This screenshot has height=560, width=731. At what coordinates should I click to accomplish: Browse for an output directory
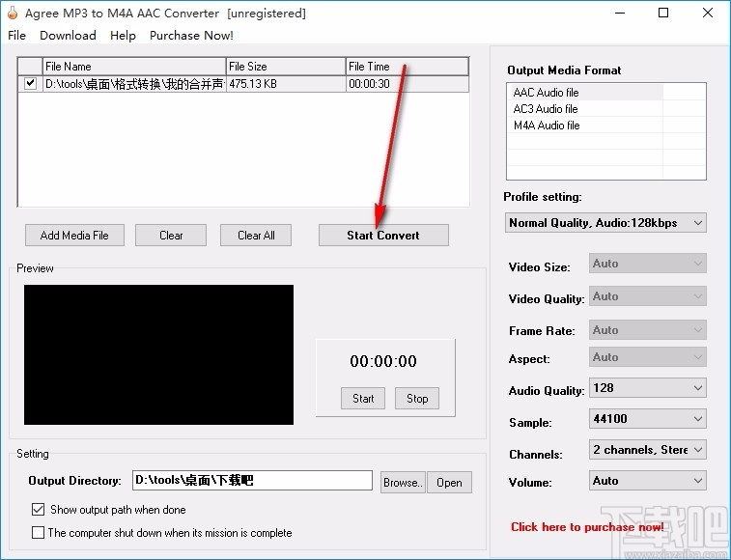[403, 482]
